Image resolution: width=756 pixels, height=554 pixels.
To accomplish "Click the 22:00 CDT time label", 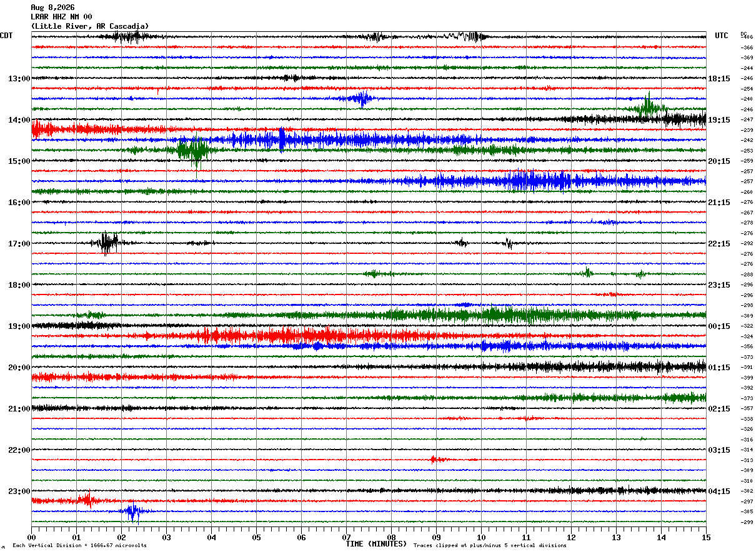I will pyautogui.click(x=19, y=450).
